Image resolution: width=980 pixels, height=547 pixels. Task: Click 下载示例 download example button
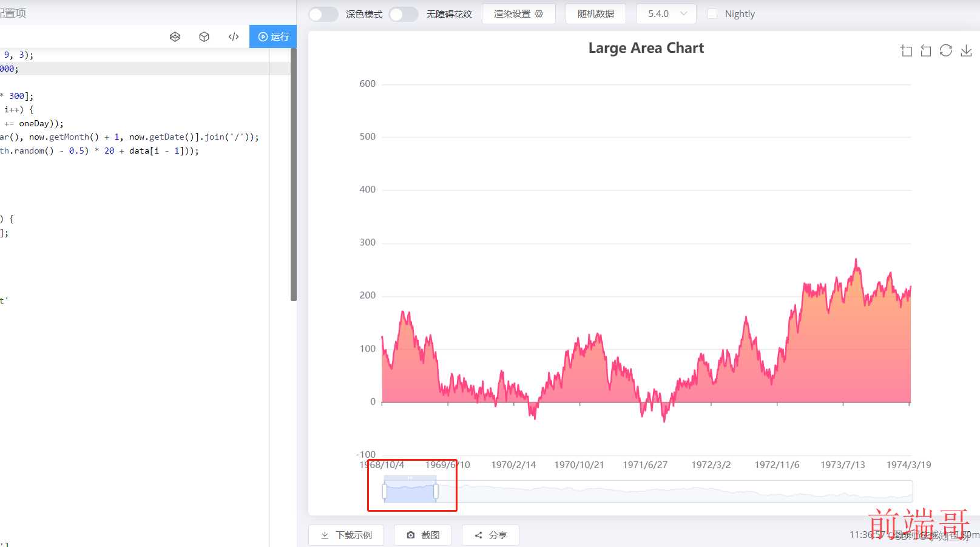[x=346, y=535]
